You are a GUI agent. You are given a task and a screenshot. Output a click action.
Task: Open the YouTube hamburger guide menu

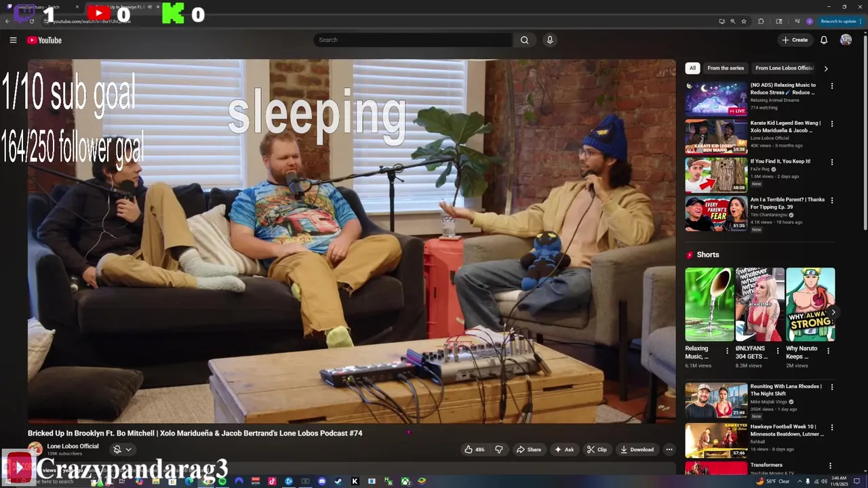[13, 40]
